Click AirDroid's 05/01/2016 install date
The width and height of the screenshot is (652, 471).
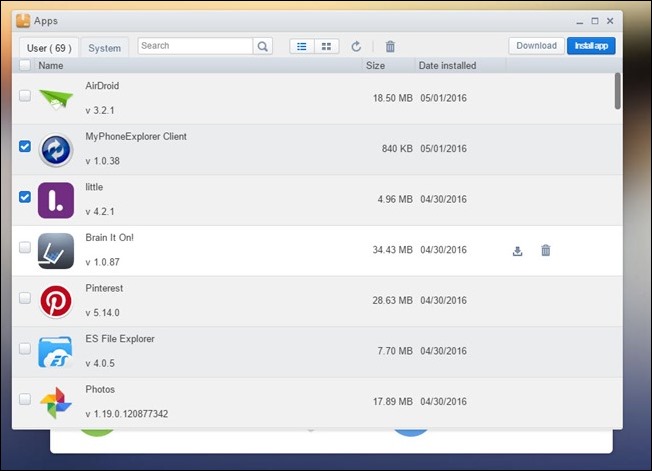pos(443,98)
